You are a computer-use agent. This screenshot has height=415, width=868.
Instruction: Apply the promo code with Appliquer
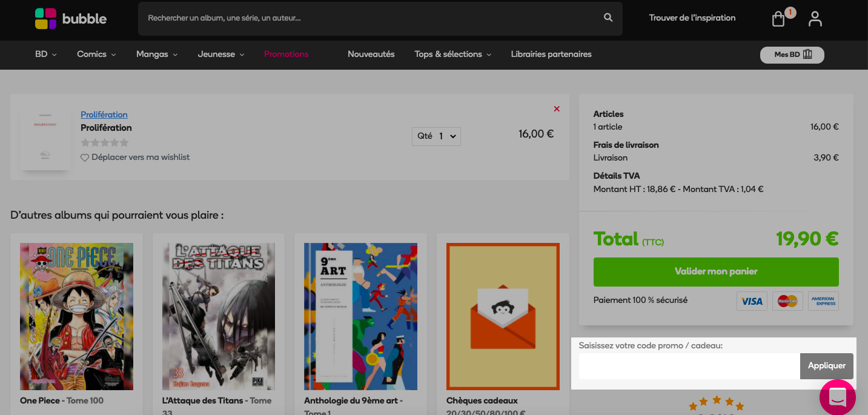[827, 366]
